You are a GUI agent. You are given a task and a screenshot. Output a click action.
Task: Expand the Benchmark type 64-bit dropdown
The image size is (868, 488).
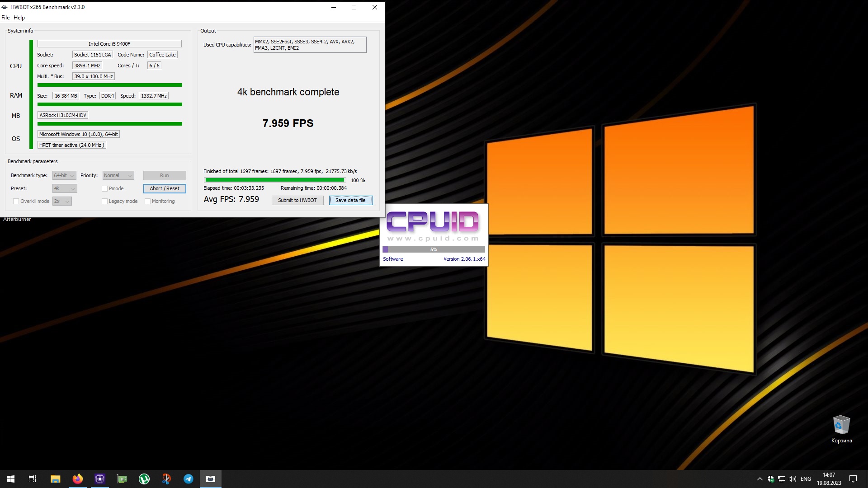point(64,175)
